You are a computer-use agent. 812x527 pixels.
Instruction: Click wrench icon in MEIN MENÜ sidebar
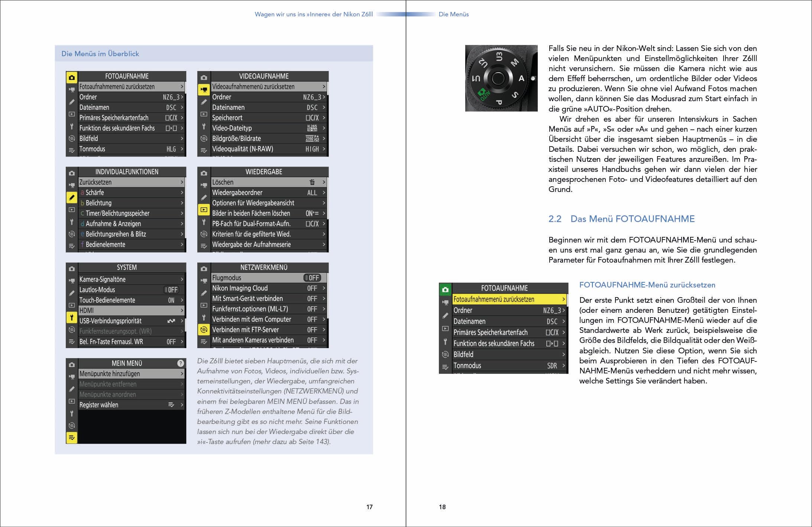(x=72, y=413)
